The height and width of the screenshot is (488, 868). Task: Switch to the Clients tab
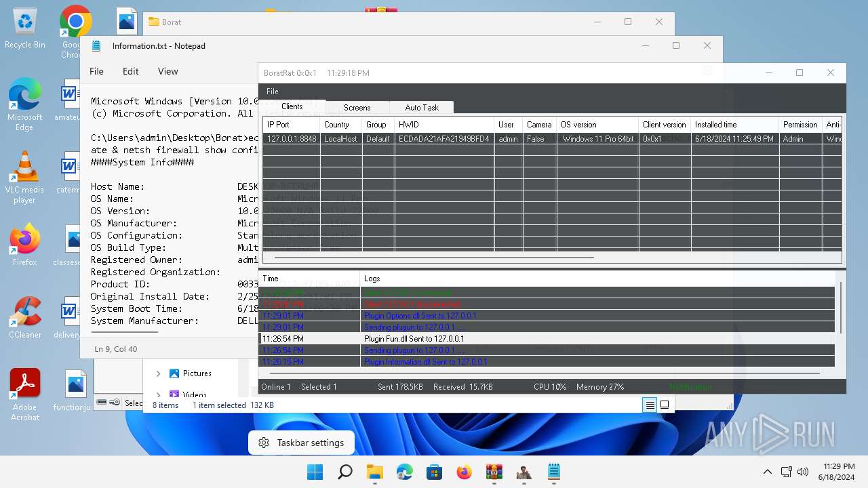[292, 106]
